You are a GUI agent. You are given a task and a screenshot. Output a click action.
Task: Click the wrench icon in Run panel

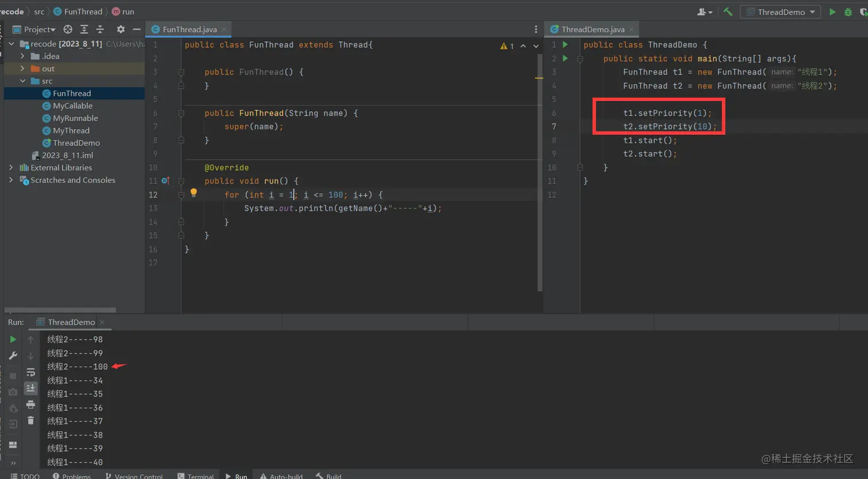tap(13, 356)
